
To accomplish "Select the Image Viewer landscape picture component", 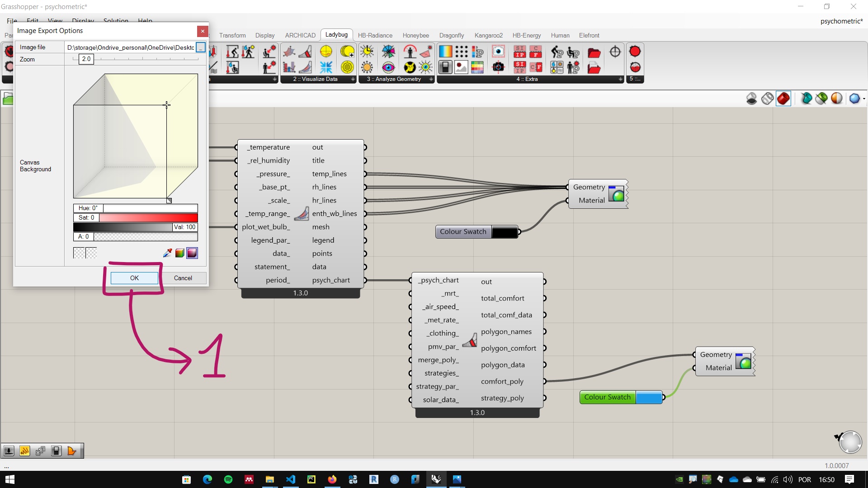I will point(461,67).
